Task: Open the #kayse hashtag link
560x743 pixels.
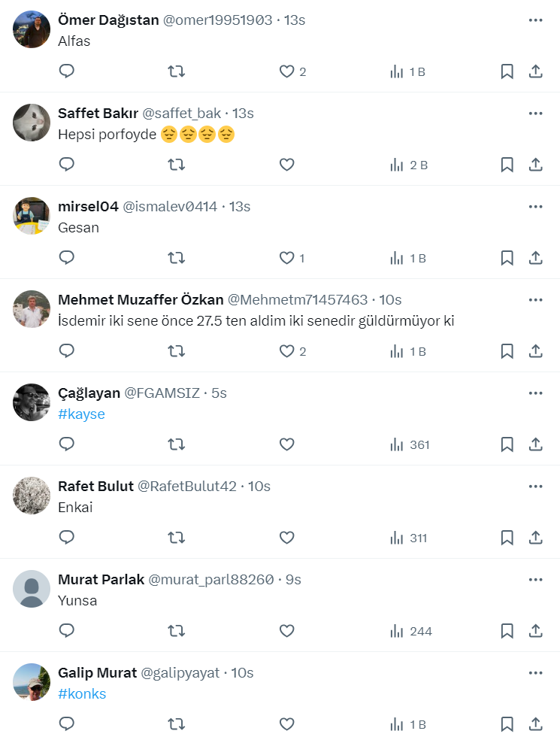Action: [x=81, y=414]
